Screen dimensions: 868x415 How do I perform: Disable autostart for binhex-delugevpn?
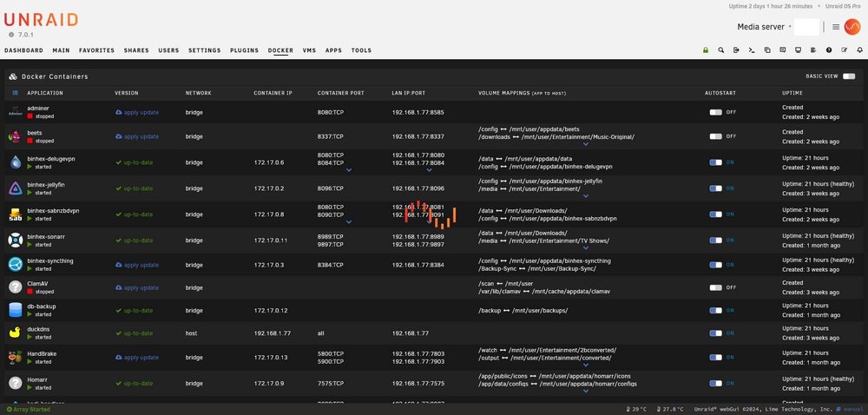point(716,162)
